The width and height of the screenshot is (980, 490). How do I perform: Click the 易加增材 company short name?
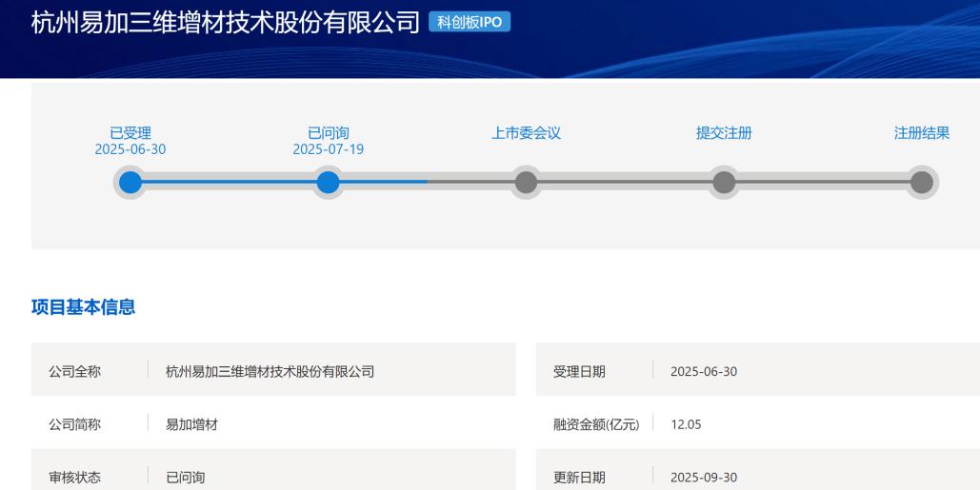(x=191, y=424)
